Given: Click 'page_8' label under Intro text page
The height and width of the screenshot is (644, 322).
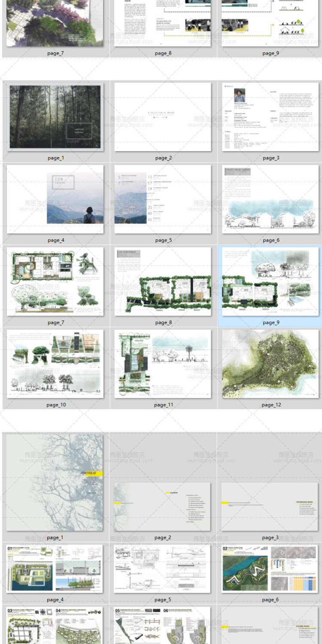Looking at the screenshot, I should (163, 53).
